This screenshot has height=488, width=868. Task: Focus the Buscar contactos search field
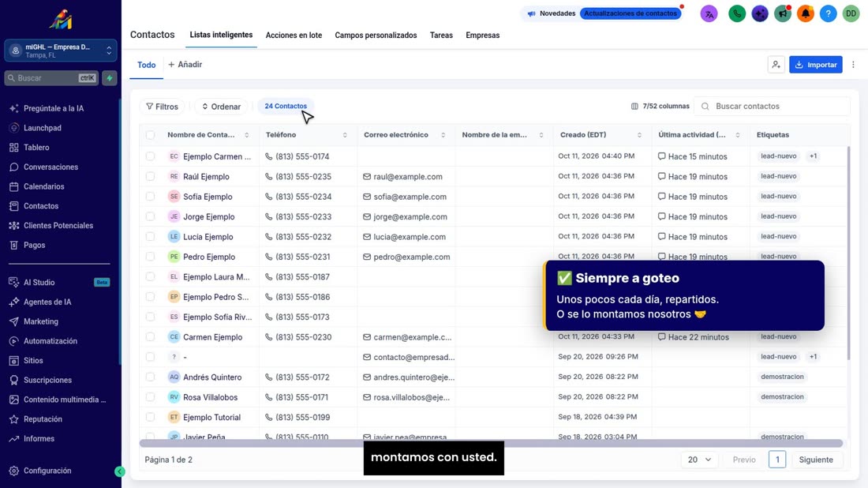coord(773,106)
